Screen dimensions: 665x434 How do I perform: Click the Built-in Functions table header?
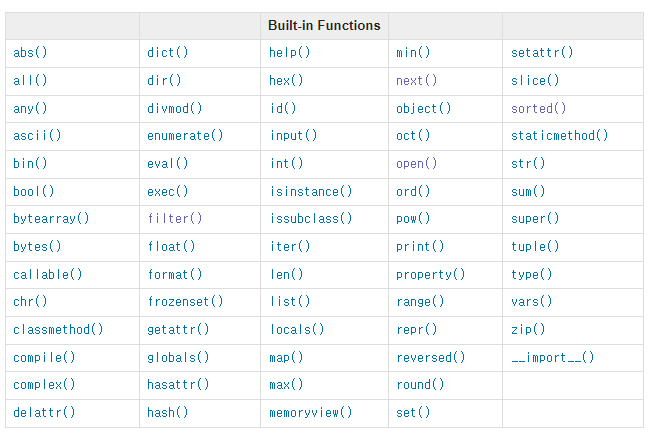(324, 25)
